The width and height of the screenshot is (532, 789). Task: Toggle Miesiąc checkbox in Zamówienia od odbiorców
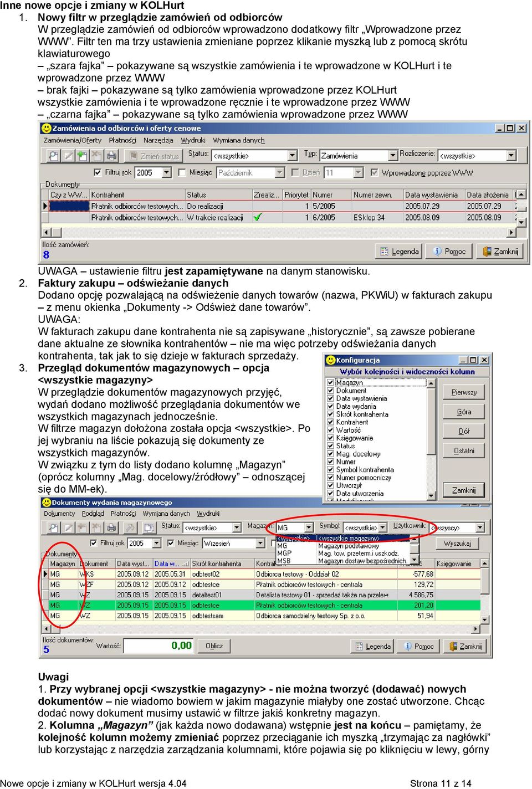tap(182, 172)
